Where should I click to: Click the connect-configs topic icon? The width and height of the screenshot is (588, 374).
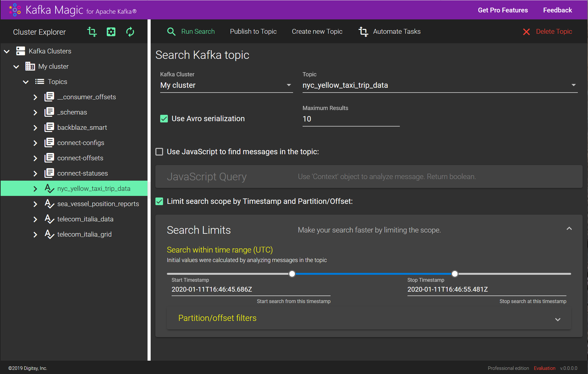(x=49, y=142)
